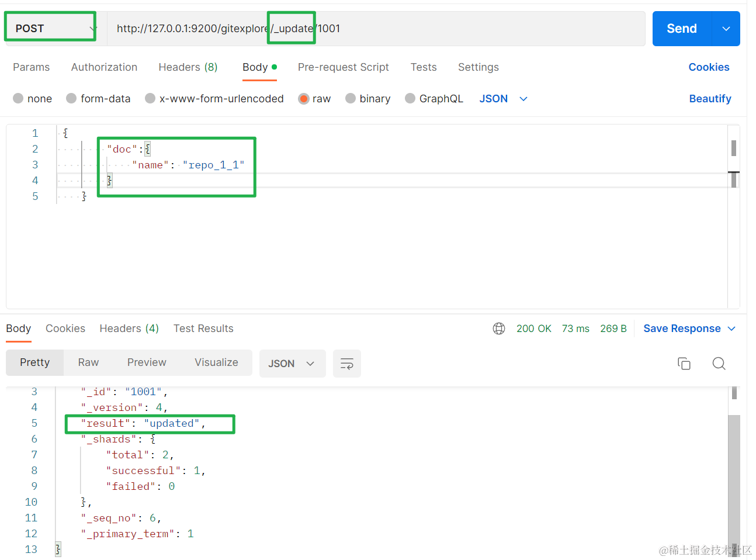
Task: Open the Test Results tab
Action: [203, 329]
